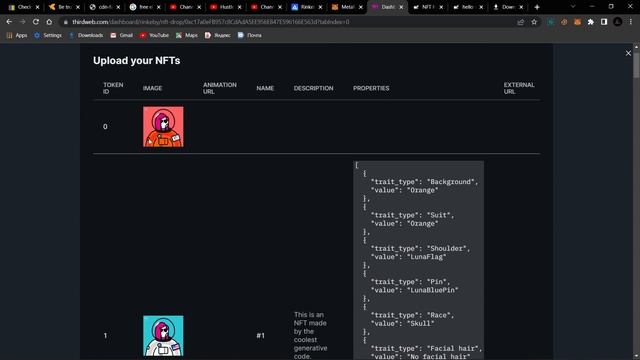The width and height of the screenshot is (640, 360).
Task: Open the MetaMask fox extension icon
Action: click(577, 22)
